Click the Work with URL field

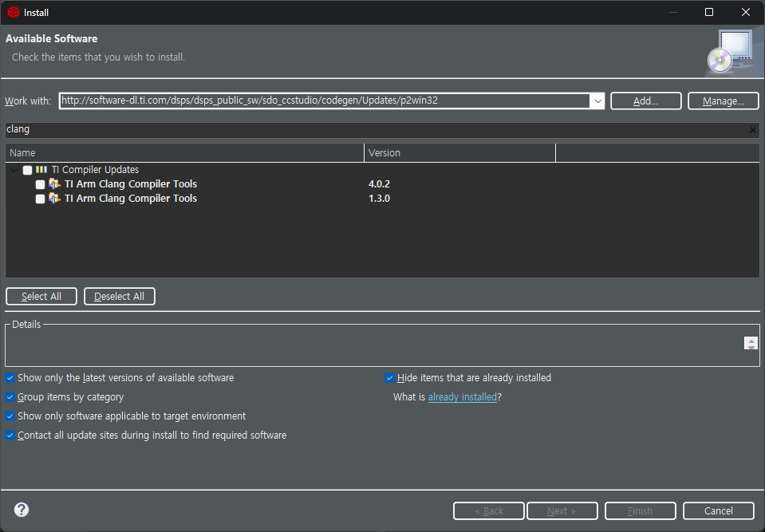point(325,101)
